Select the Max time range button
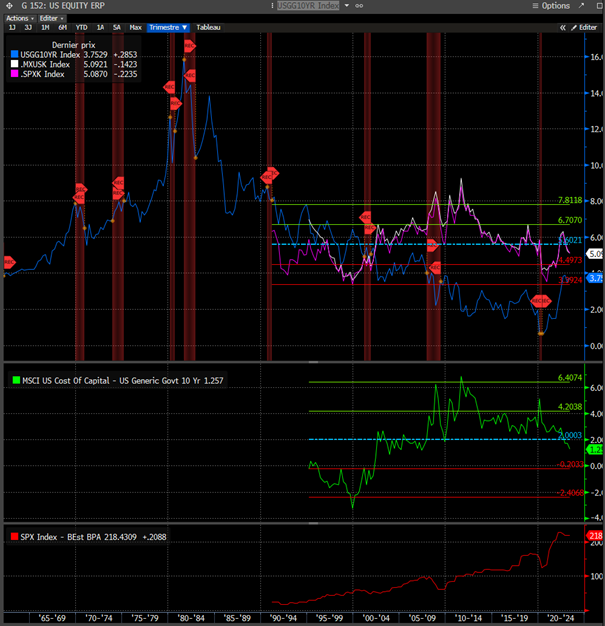Screen dimensions: 605x626 pos(133,27)
